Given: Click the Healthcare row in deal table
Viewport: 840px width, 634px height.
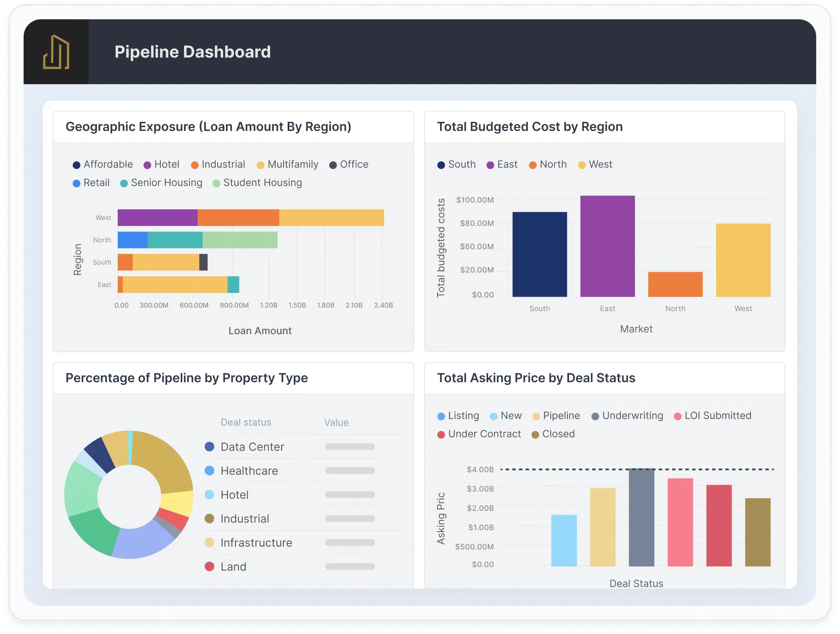Looking at the screenshot, I should coord(249,471).
